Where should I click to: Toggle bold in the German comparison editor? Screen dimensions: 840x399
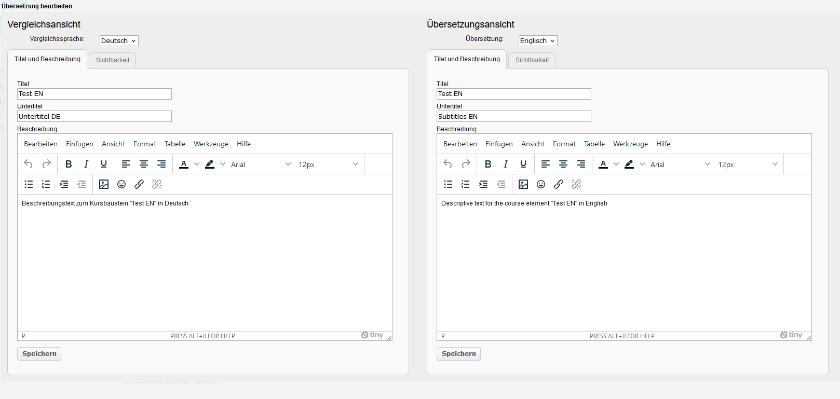[69, 164]
